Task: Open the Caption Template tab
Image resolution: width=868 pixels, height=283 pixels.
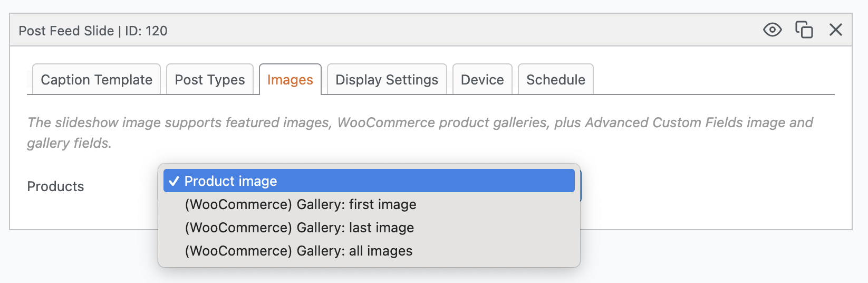Action: pos(97,80)
